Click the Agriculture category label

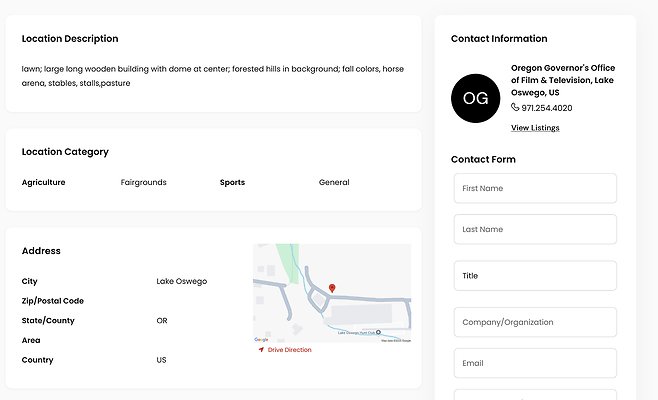43,183
